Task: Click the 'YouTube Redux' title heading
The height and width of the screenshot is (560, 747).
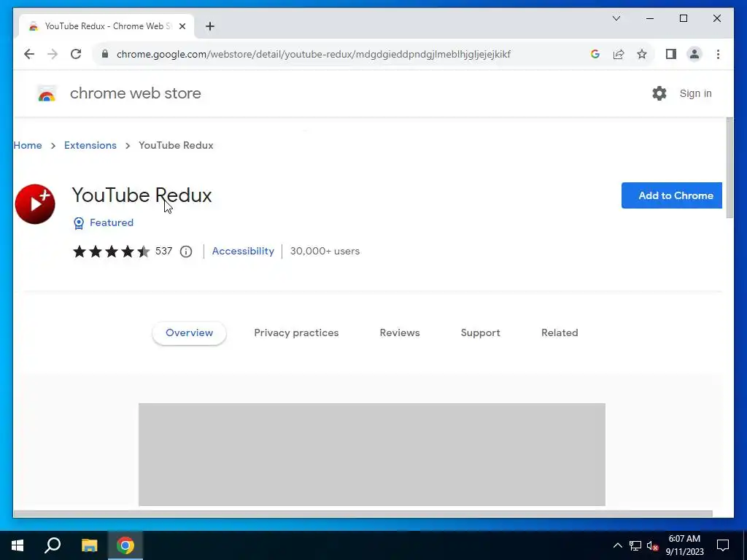Action: click(142, 195)
